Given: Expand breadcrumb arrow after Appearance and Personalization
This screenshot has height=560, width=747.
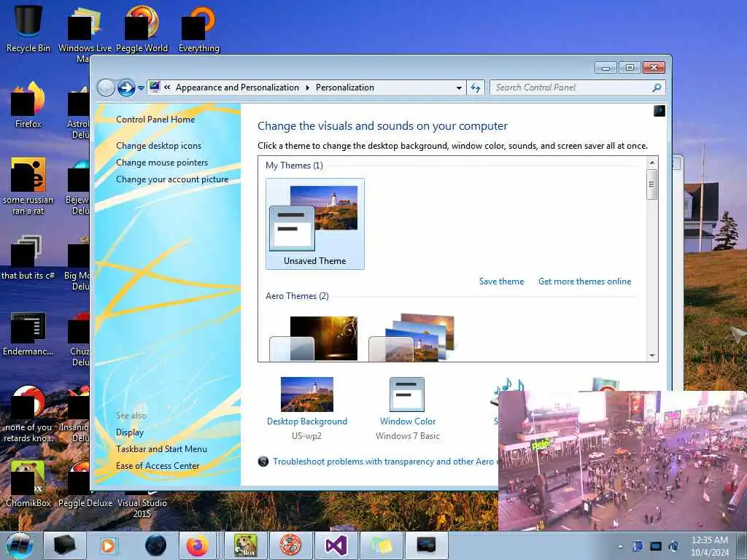Looking at the screenshot, I should click(307, 87).
